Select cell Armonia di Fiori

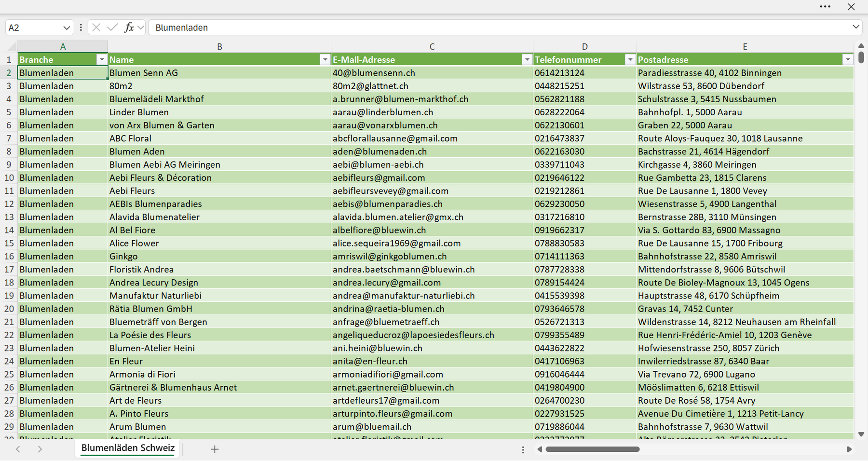coord(219,374)
